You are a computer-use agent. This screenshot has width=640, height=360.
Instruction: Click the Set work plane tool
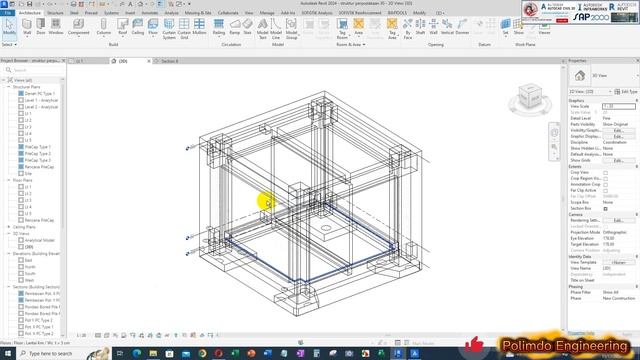(505, 27)
